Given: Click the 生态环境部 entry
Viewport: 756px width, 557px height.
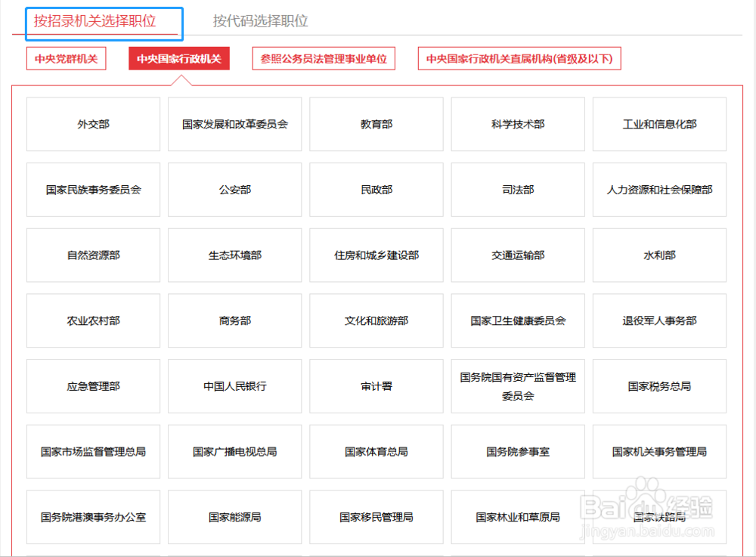Looking at the screenshot, I should point(234,255).
